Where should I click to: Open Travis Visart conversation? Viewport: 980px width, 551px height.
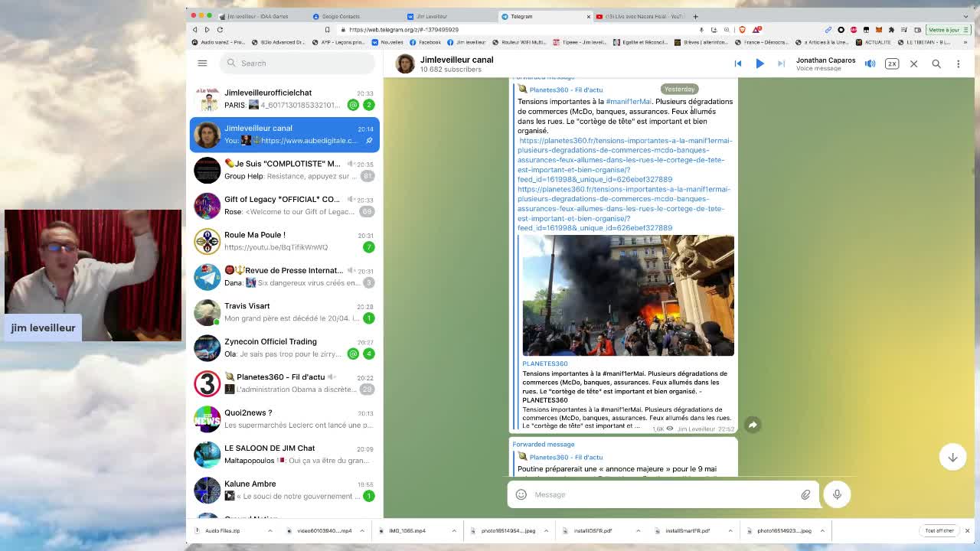(285, 312)
